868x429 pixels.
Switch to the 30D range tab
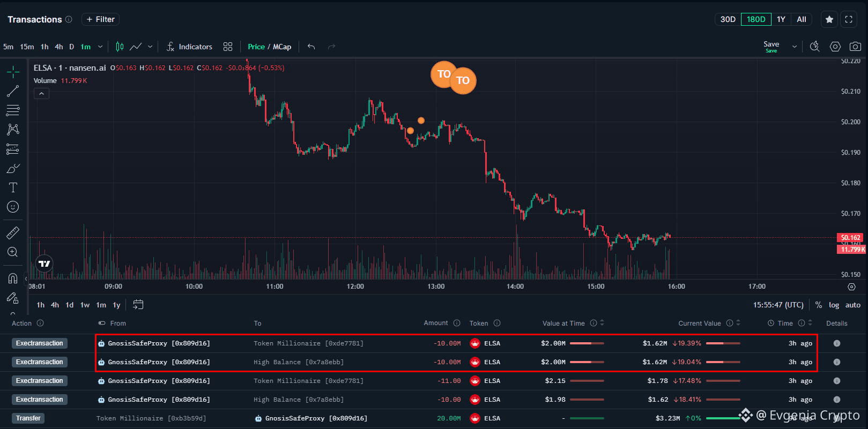pos(728,19)
